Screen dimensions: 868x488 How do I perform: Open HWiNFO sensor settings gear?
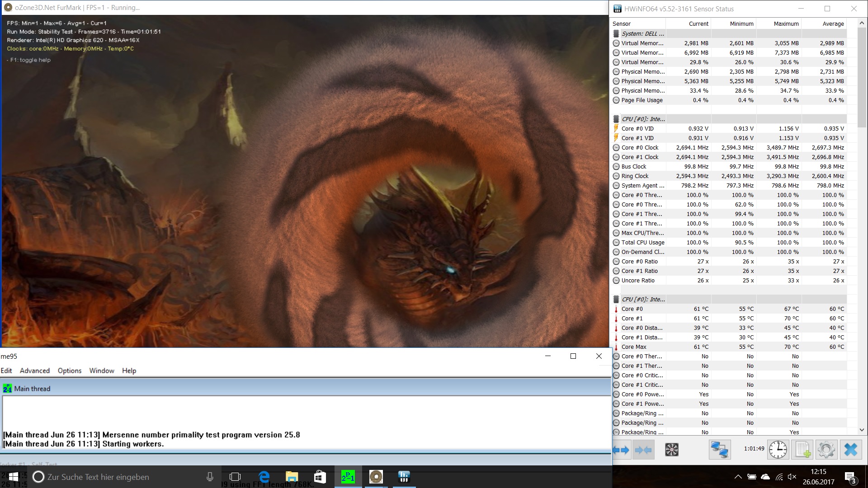point(826,450)
